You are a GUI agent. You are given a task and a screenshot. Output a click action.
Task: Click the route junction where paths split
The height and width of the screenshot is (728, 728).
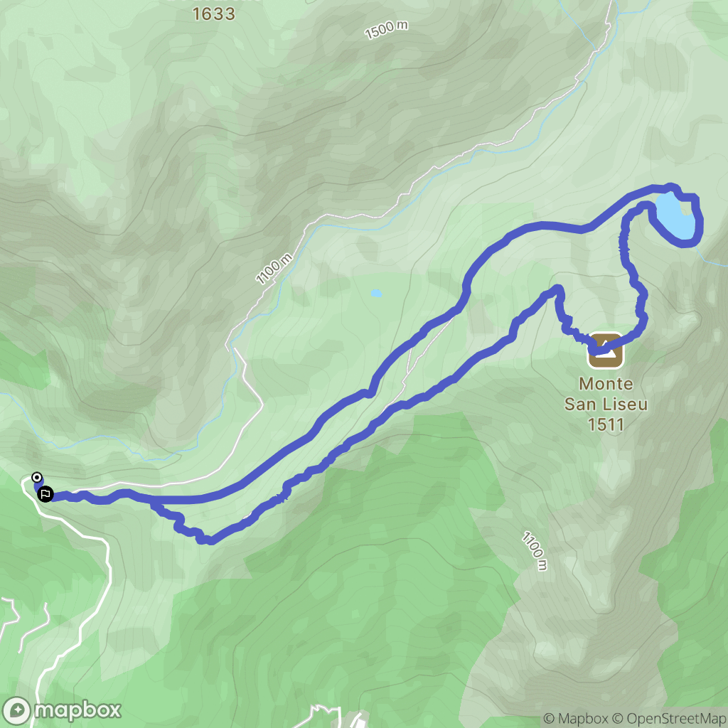point(152,501)
